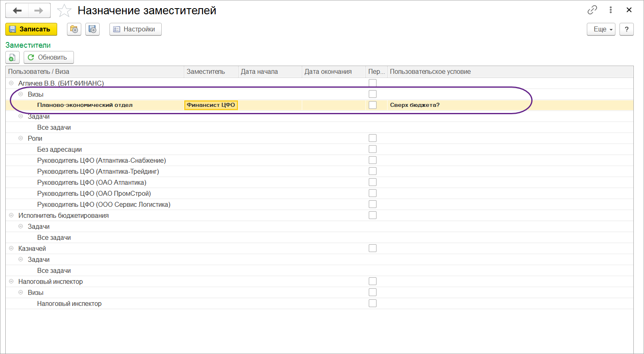Select the Финансист ЦФО deputy cell

(211, 105)
